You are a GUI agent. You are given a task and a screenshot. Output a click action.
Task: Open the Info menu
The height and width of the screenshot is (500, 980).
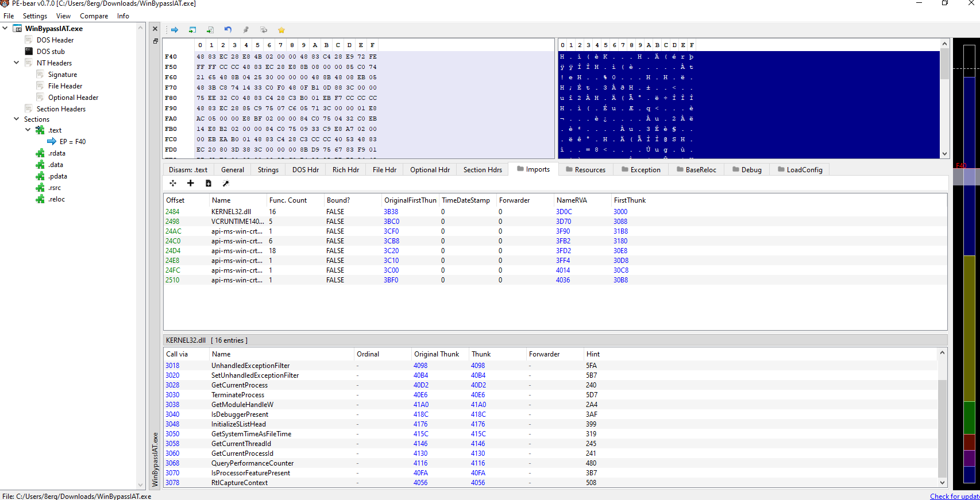click(x=123, y=16)
